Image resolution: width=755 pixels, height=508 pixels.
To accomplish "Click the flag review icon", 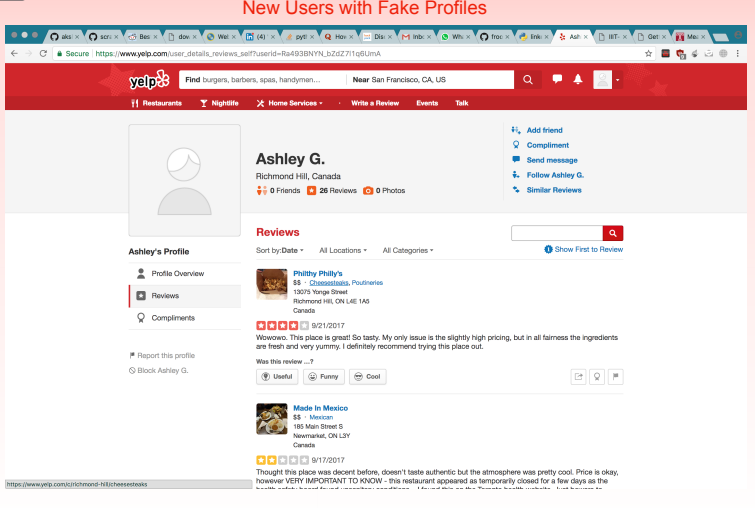I will point(615,377).
